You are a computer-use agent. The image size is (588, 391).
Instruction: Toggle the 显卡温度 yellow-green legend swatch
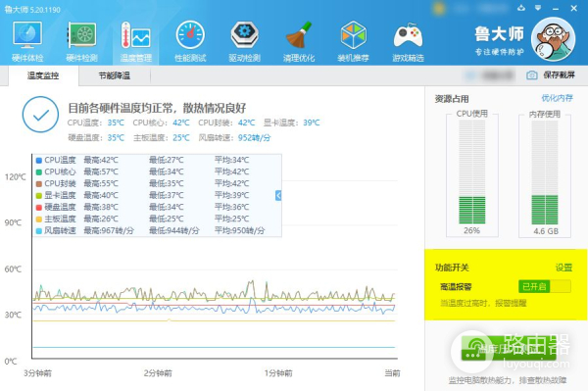38,196
